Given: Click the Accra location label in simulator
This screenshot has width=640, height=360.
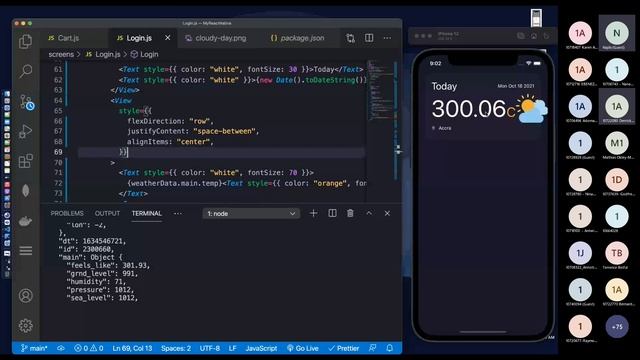Looking at the screenshot, I should pyautogui.click(x=444, y=128).
